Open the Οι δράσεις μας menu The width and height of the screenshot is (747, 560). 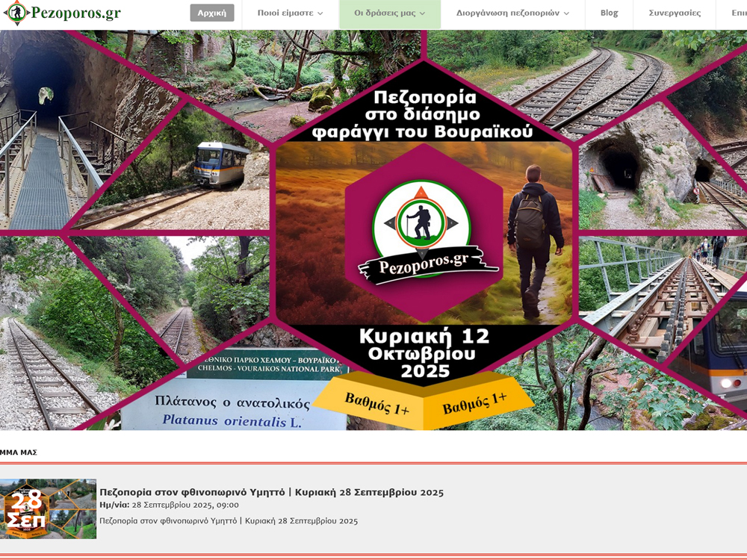(385, 13)
